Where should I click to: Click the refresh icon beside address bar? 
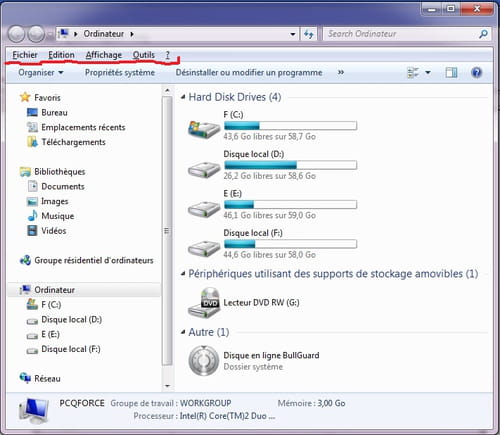click(x=309, y=34)
